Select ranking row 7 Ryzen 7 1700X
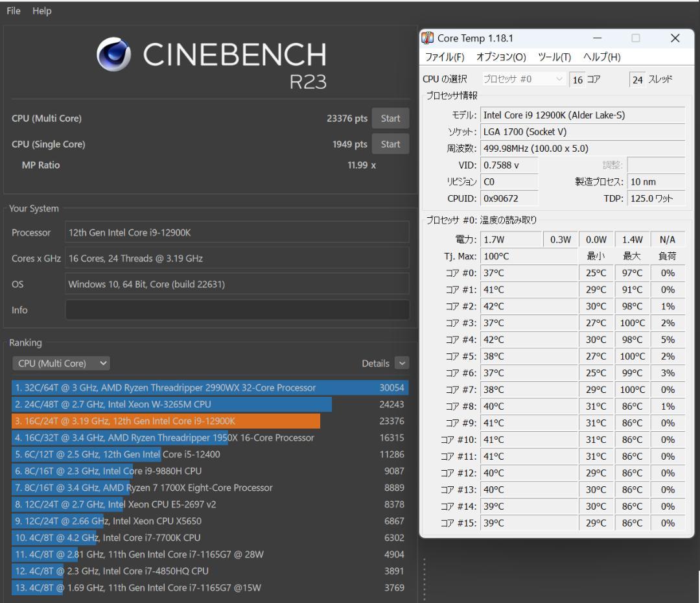The width and height of the screenshot is (700, 603). click(210, 488)
